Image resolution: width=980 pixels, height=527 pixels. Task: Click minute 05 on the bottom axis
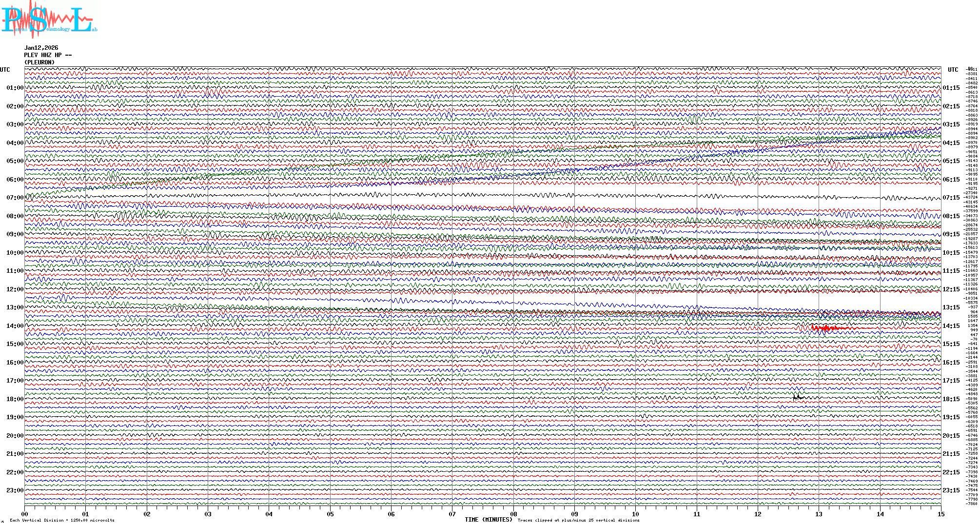click(x=330, y=514)
